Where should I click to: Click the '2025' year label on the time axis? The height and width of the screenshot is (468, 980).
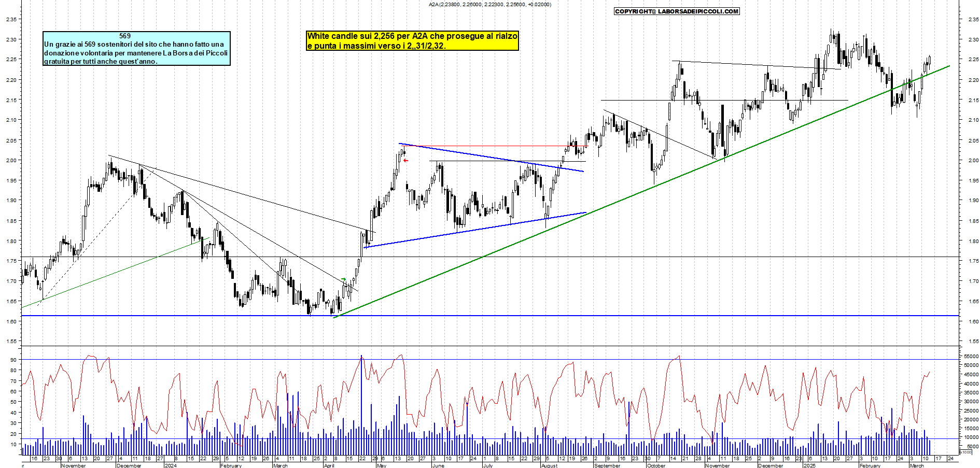pos(809,465)
